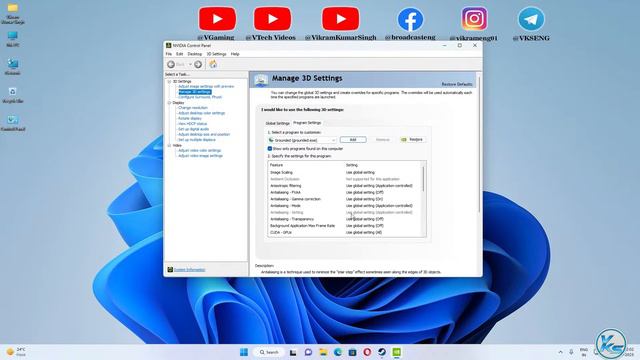Open the Desktop menu
The height and width of the screenshot is (360, 640).
pyautogui.click(x=195, y=54)
